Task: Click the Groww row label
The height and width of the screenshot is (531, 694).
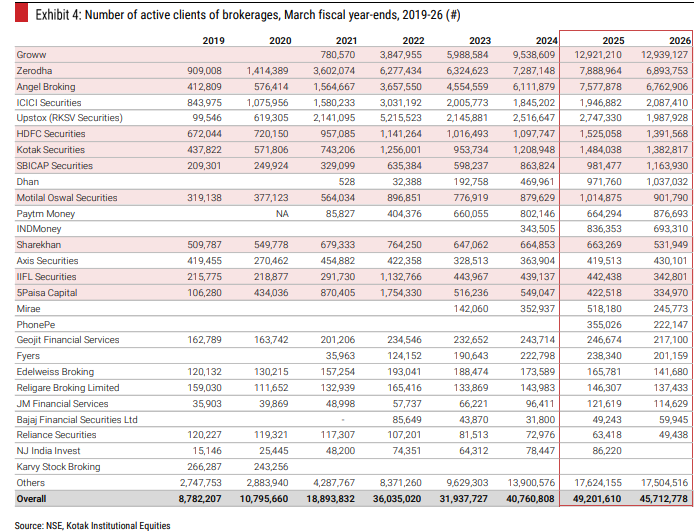Action: [31, 54]
